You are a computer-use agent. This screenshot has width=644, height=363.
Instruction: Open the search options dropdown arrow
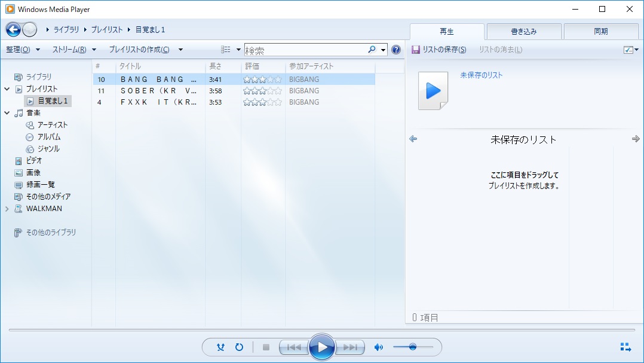383,50
